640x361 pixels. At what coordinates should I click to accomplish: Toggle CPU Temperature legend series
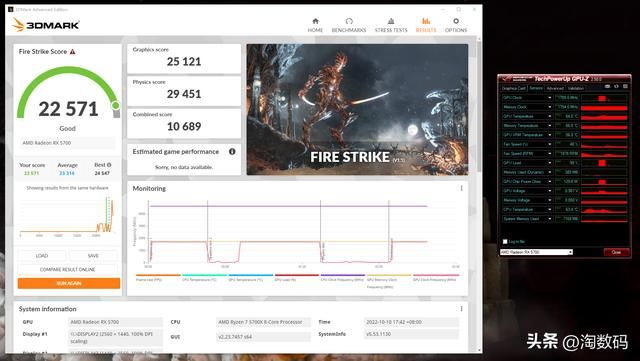[x=204, y=278]
